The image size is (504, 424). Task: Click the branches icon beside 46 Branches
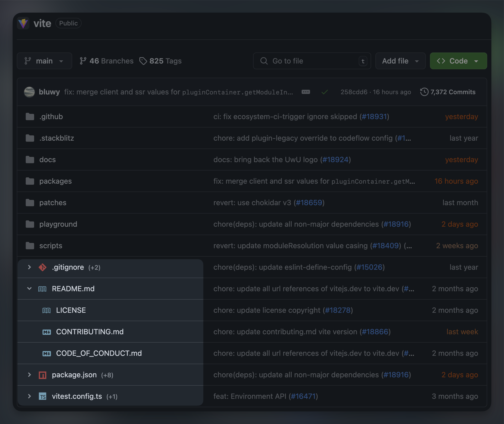(83, 61)
